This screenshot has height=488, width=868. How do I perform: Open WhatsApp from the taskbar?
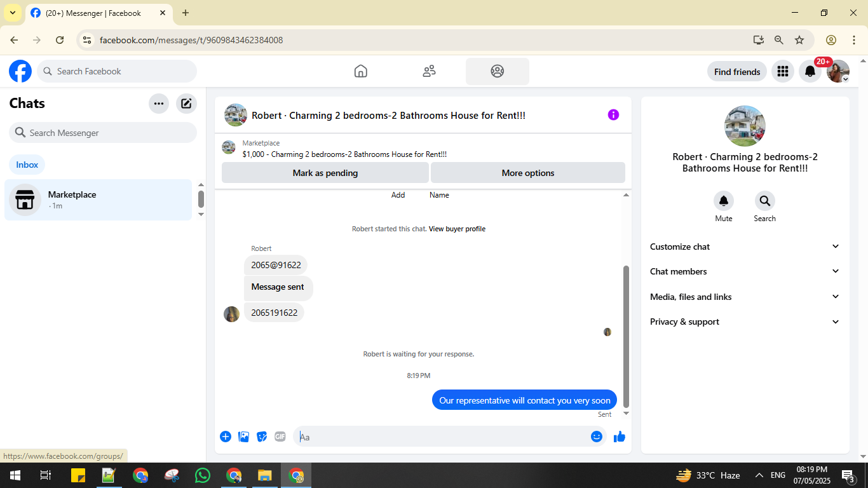(203, 475)
